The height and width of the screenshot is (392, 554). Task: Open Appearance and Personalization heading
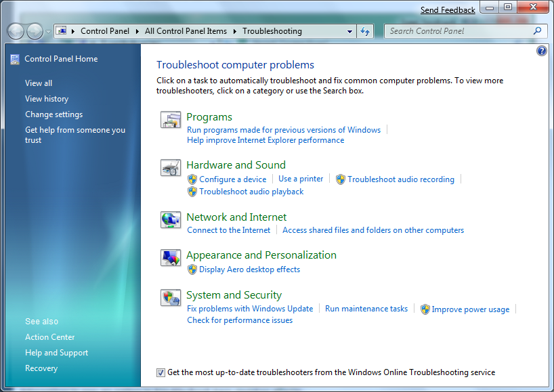tap(261, 255)
